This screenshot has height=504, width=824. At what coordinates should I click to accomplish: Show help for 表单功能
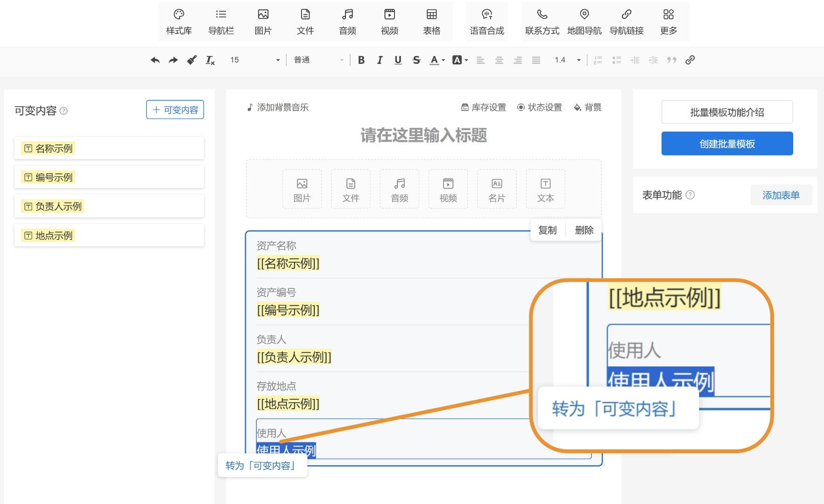690,195
